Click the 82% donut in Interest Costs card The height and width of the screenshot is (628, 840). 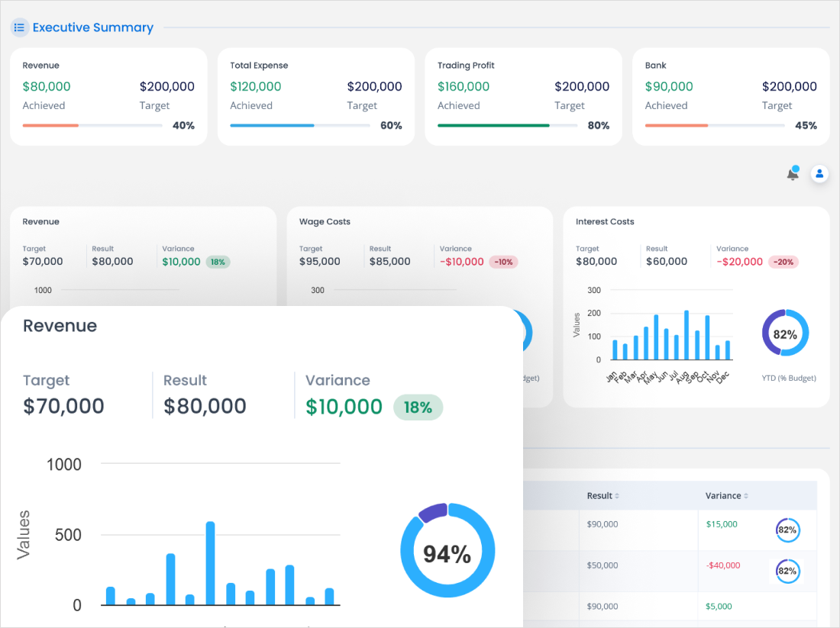pos(785,333)
